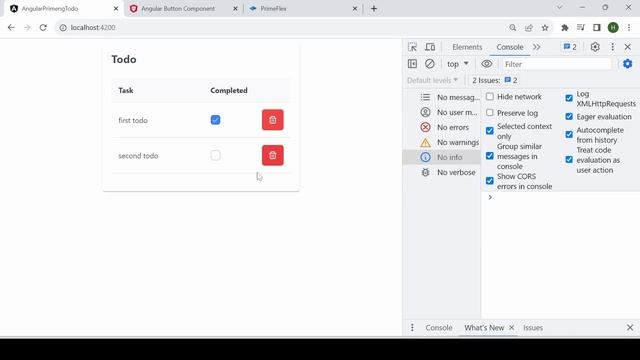Open the media control playlist icon

[x=581, y=27]
